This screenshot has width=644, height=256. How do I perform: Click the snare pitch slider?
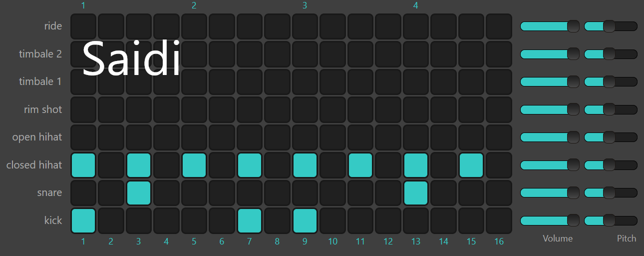point(611,192)
